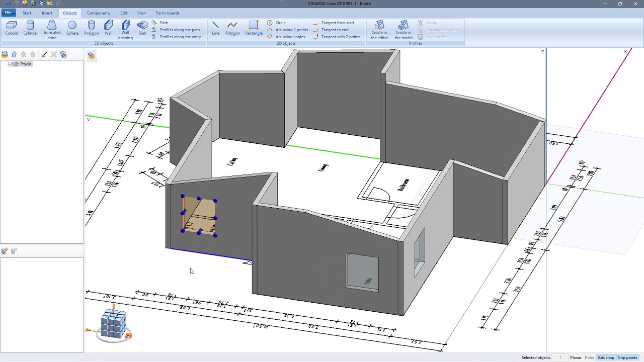This screenshot has height=362, width=644.
Task: Click the first orange-blue arrow icon above the tree
Action: 5,54
